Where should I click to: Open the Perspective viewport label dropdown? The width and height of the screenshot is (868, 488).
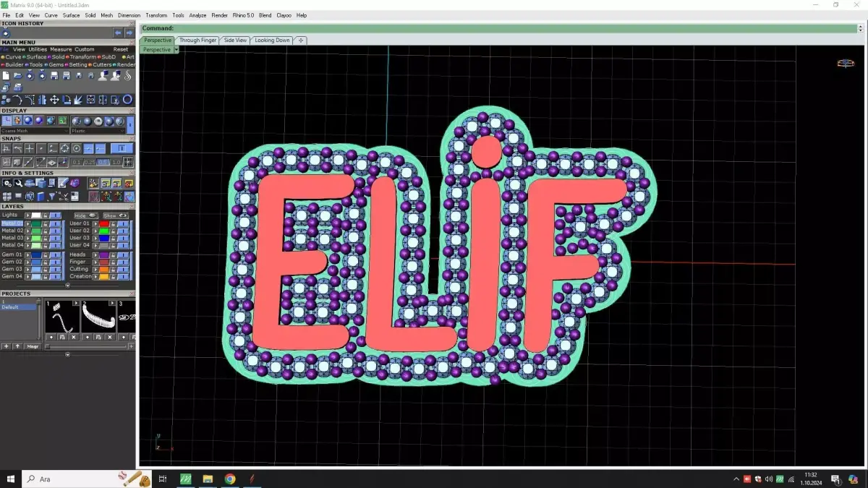coord(176,50)
